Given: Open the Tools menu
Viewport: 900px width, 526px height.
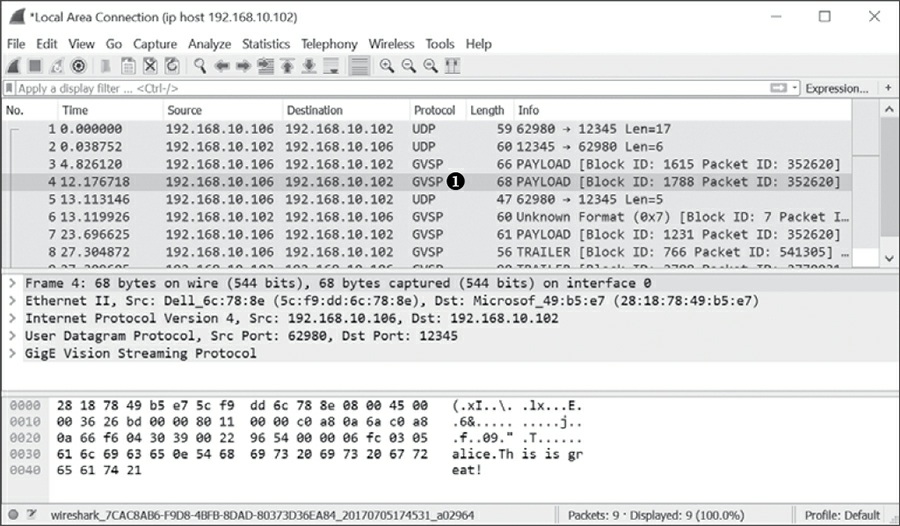Looking at the screenshot, I should (440, 44).
